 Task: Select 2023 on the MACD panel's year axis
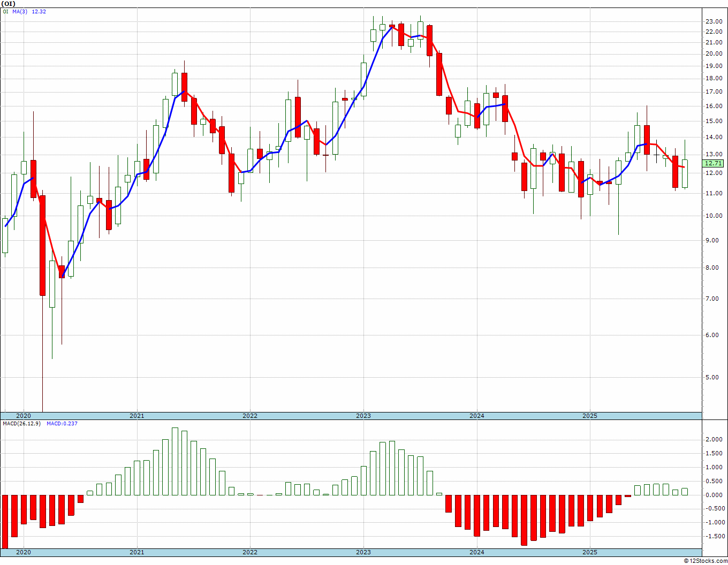click(363, 552)
